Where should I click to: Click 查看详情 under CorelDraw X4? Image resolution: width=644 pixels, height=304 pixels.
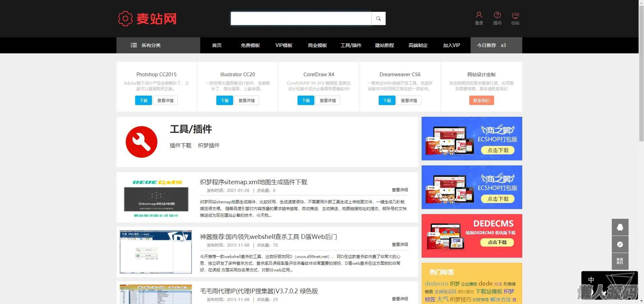click(x=328, y=100)
